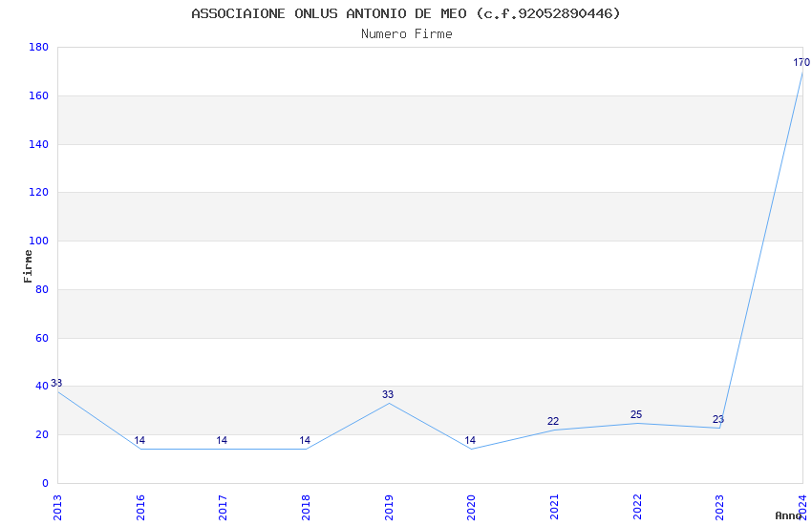This screenshot has height=525, width=812.
Task: Click the Anno axis title
Action: pyautogui.click(x=788, y=515)
